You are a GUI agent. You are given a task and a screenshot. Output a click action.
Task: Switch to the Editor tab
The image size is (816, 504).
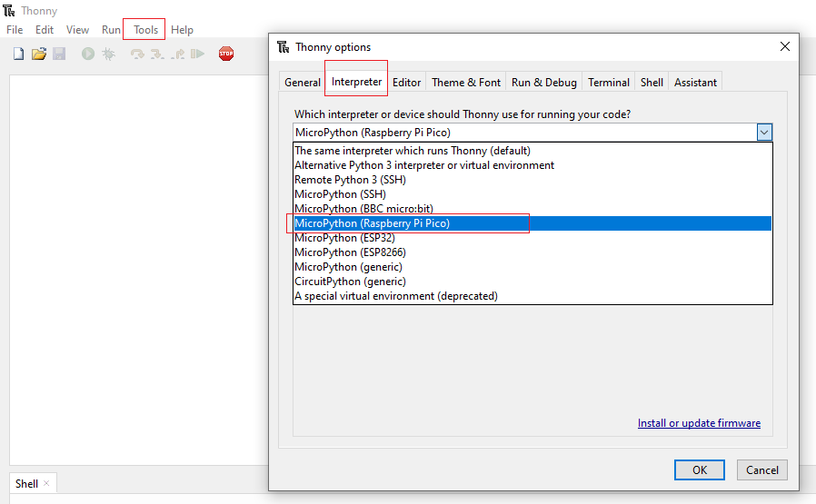pyautogui.click(x=406, y=82)
